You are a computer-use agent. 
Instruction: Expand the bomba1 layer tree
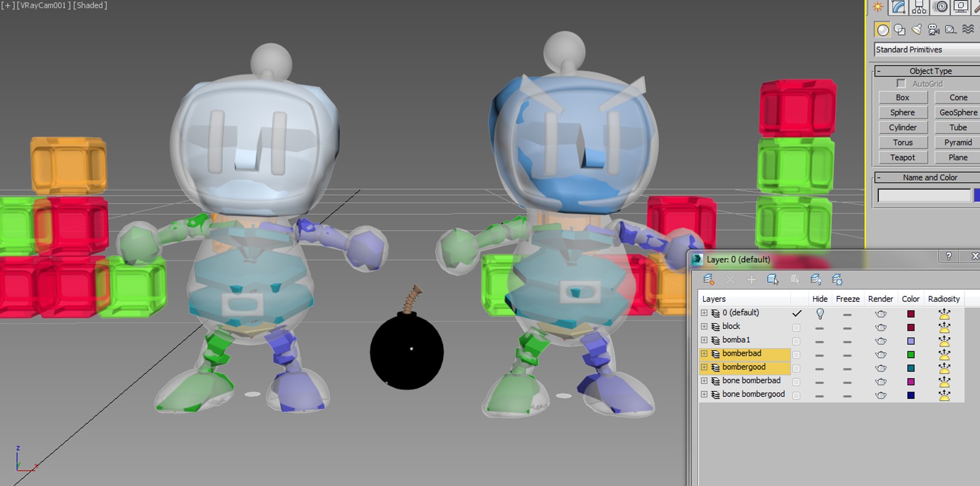pyautogui.click(x=704, y=340)
